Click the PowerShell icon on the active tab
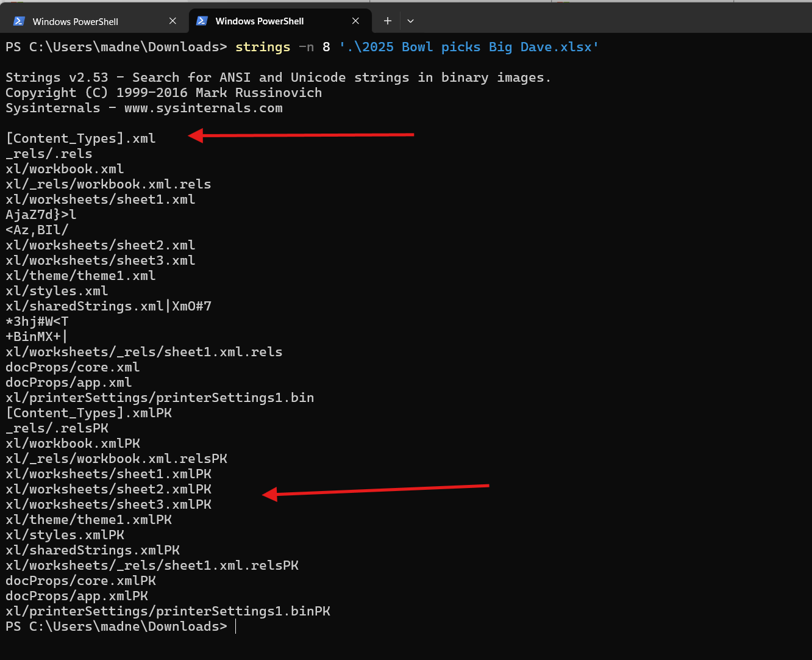The image size is (812, 660). click(202, 21)
